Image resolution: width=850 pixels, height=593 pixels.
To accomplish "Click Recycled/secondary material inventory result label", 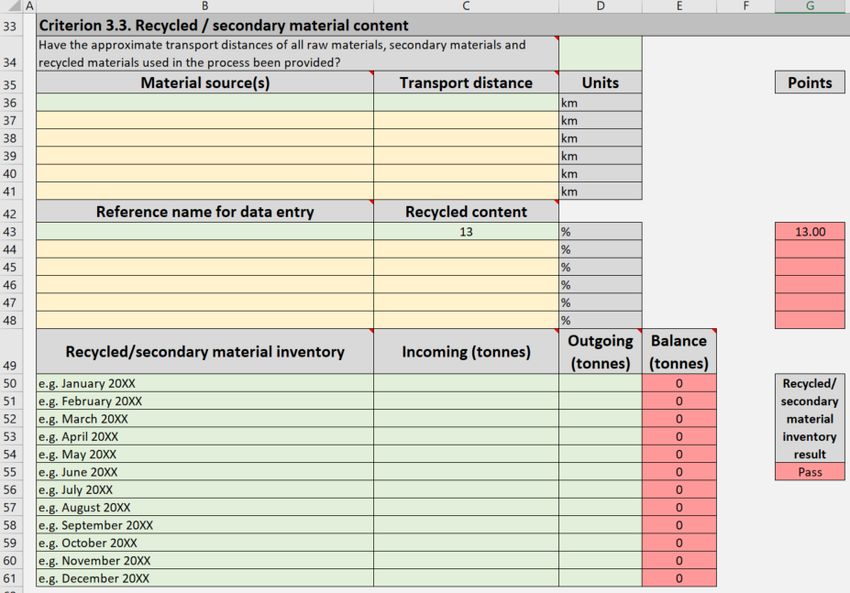I will click(810, 418).
